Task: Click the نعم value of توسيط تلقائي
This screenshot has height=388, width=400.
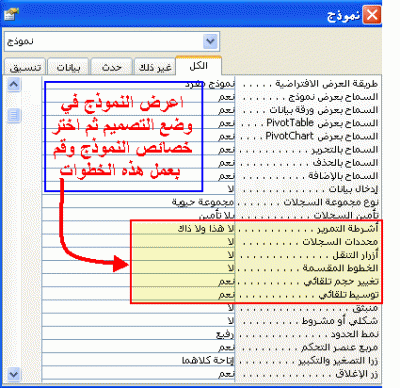Action: [x=138, y=295]
